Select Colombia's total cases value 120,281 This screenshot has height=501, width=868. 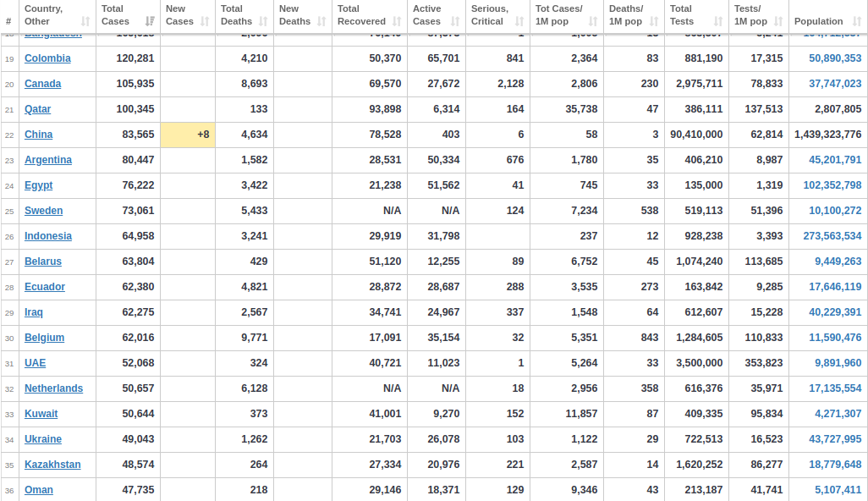tap(135, 58)
